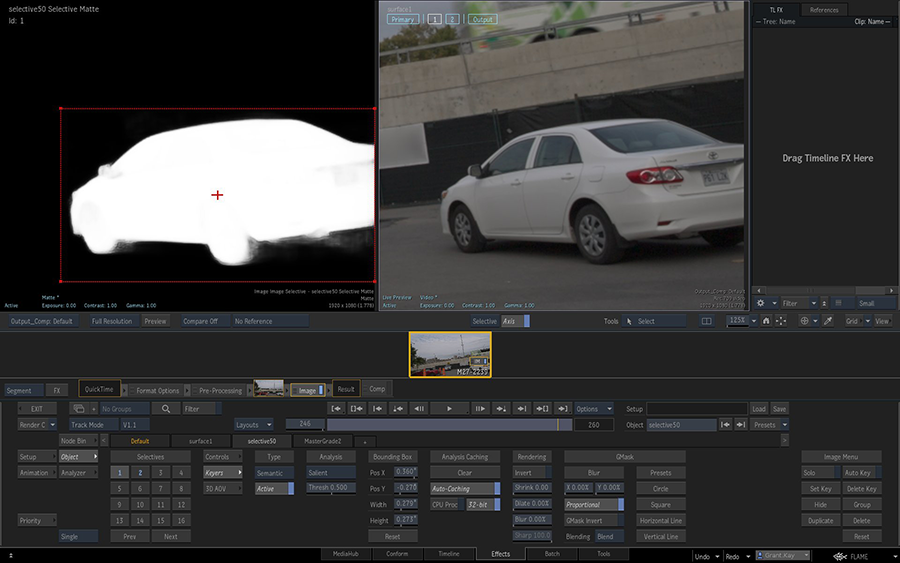Click the Play button in transport controls
Image resolution: width=900 pixels, height=563 pixels.
pyautogui.click(x=449, y=409)
